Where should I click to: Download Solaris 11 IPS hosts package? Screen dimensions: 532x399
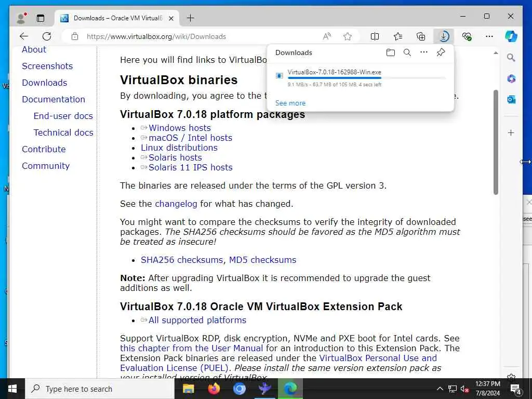click(190, 167)
